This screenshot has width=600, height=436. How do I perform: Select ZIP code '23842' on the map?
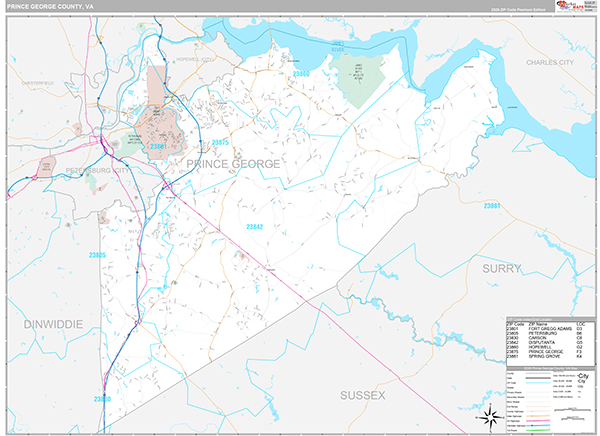(254, 227)
